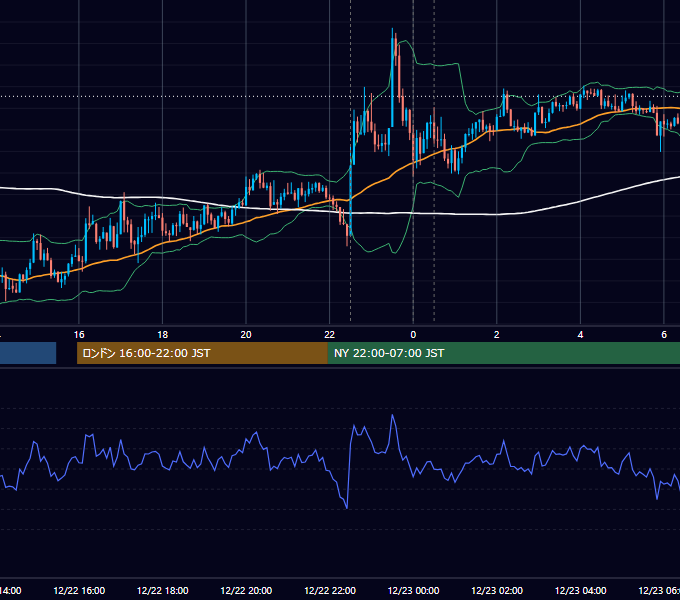Click the 18 hour label on chart axis

click(162, 334)
